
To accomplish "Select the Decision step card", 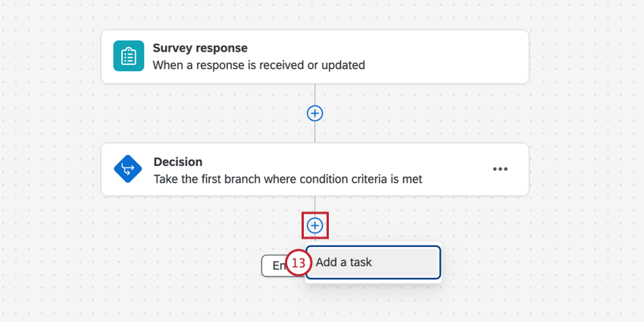I will coord(314,170).
